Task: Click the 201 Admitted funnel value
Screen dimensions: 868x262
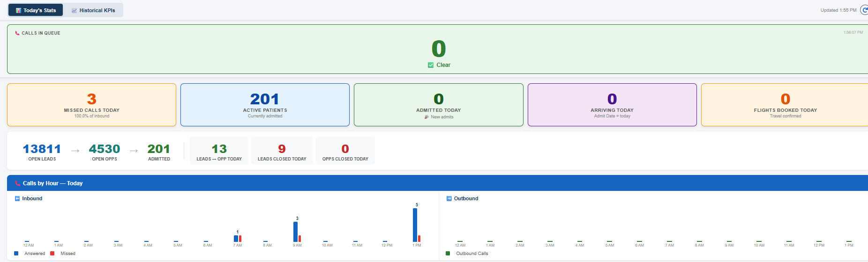Action: (159, 149)
